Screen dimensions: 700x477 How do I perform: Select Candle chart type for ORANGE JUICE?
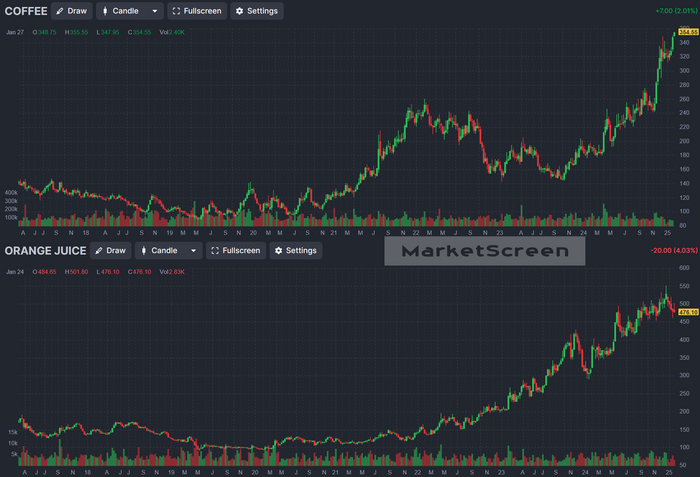tap(159, 251)
